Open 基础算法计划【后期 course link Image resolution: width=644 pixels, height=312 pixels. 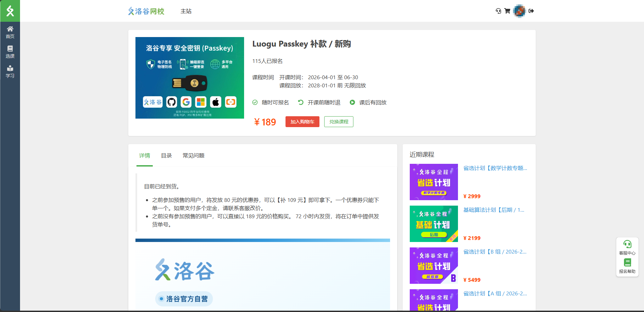tap(494, 210)
